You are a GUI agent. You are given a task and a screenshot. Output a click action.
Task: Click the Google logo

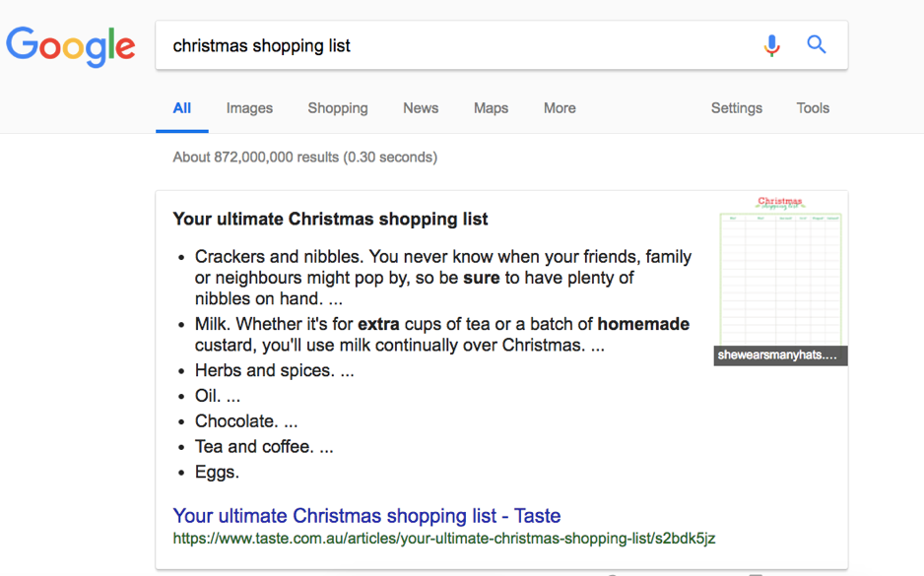71,46
